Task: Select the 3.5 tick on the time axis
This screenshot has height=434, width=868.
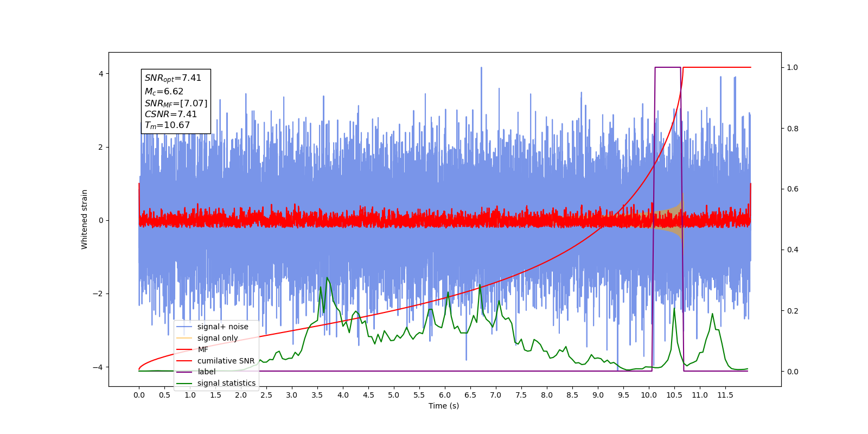Action: (317, 395)
